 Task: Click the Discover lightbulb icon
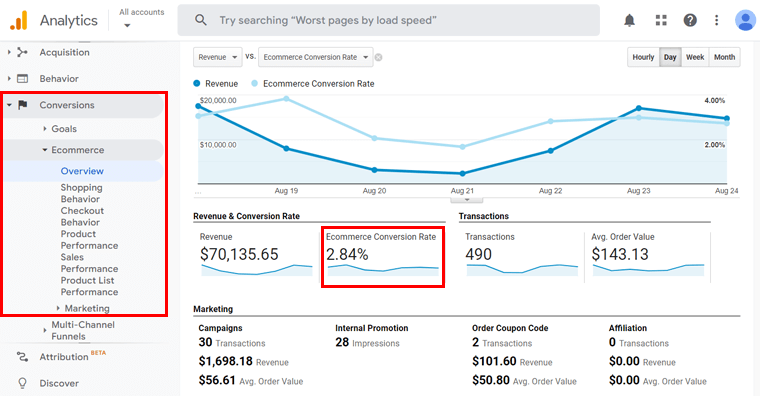point(22,383)
